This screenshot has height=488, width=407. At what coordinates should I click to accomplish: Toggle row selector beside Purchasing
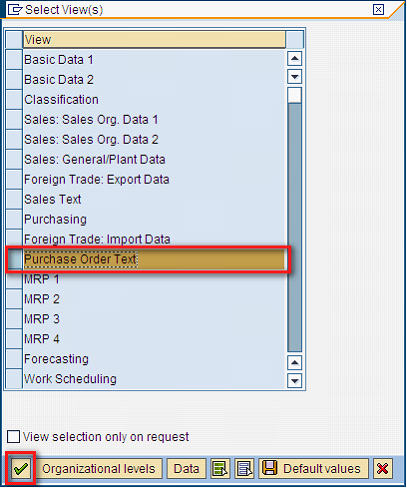click(14, 219)
